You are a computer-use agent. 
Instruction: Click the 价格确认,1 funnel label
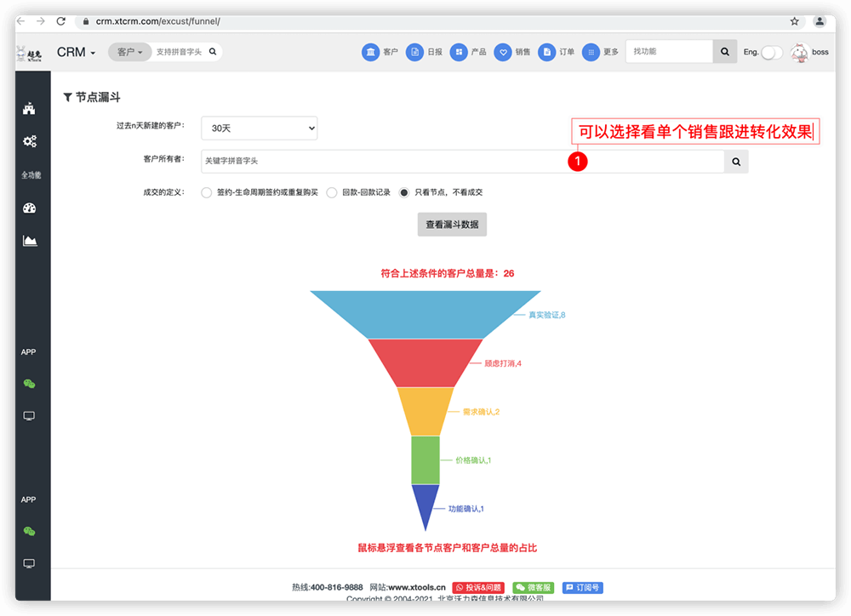click(x=473, y=460)
